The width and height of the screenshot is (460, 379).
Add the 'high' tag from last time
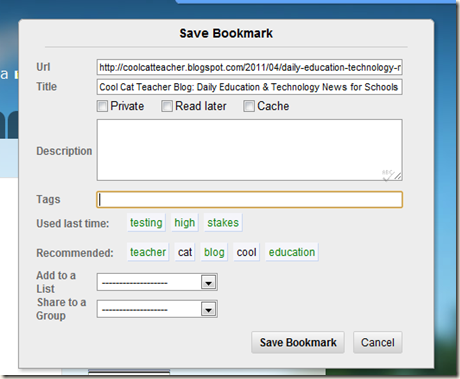(185, 223)
